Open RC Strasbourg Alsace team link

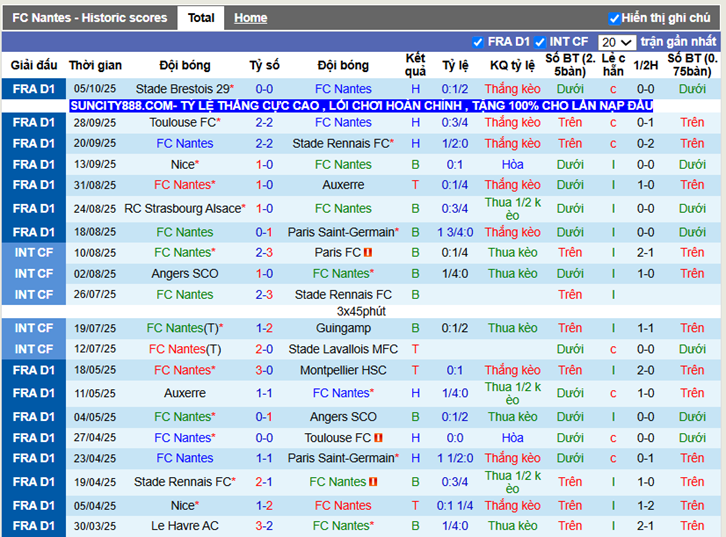[183, 208]
